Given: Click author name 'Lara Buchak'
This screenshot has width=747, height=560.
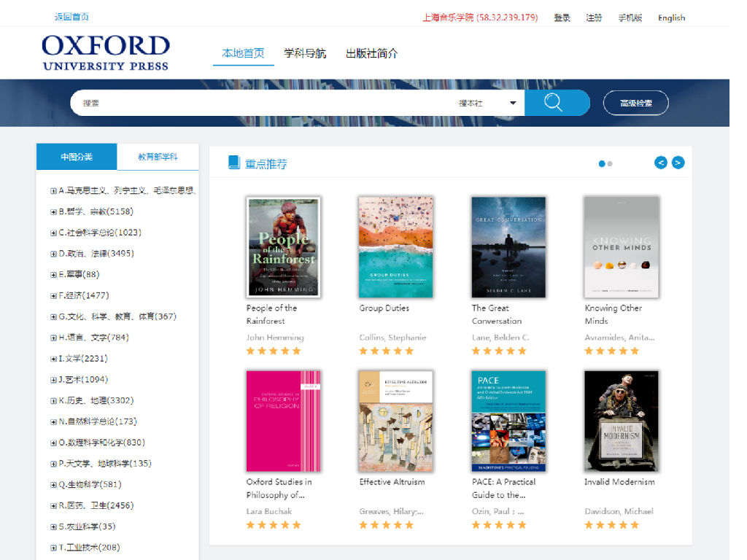Looking at the screenshot, I should point(269,511).
